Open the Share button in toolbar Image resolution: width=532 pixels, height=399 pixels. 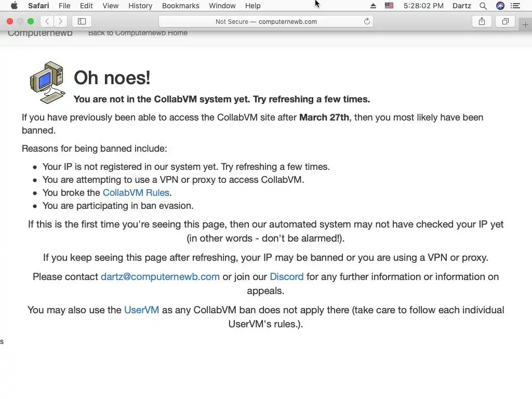pyautogui.click(x=482, y=21)
